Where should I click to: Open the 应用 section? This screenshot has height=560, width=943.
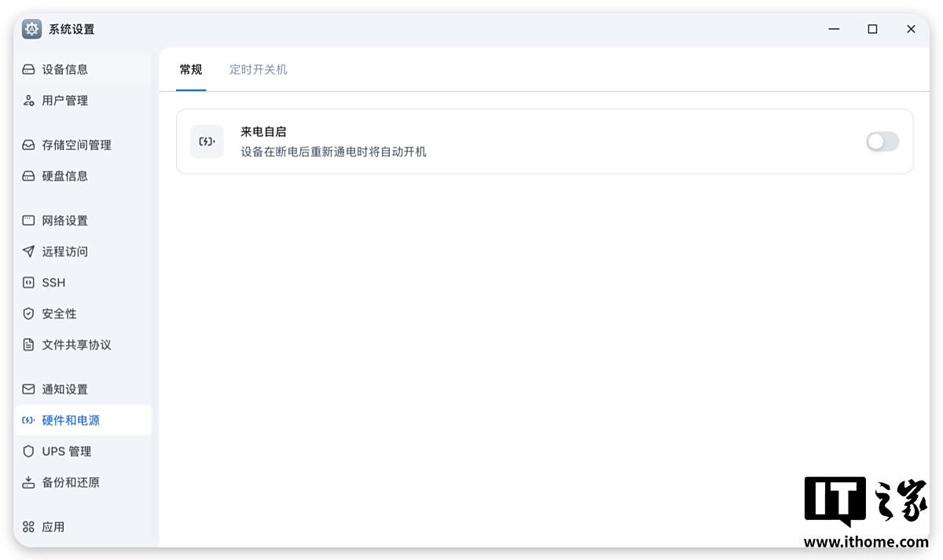coord(53,527)
